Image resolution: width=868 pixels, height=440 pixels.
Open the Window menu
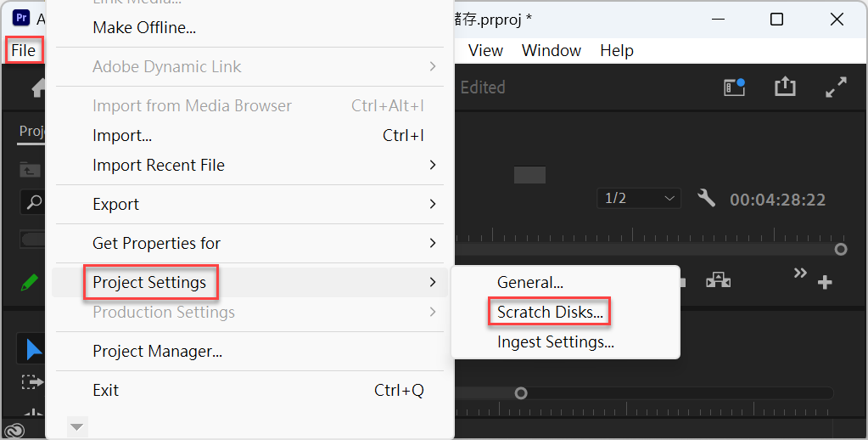(552, 50)
